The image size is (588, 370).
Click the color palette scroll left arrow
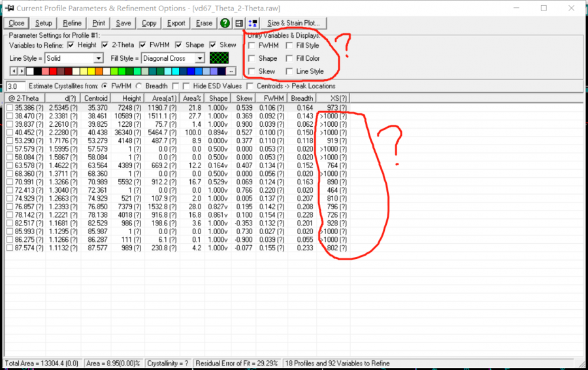(x=14, y=71)
